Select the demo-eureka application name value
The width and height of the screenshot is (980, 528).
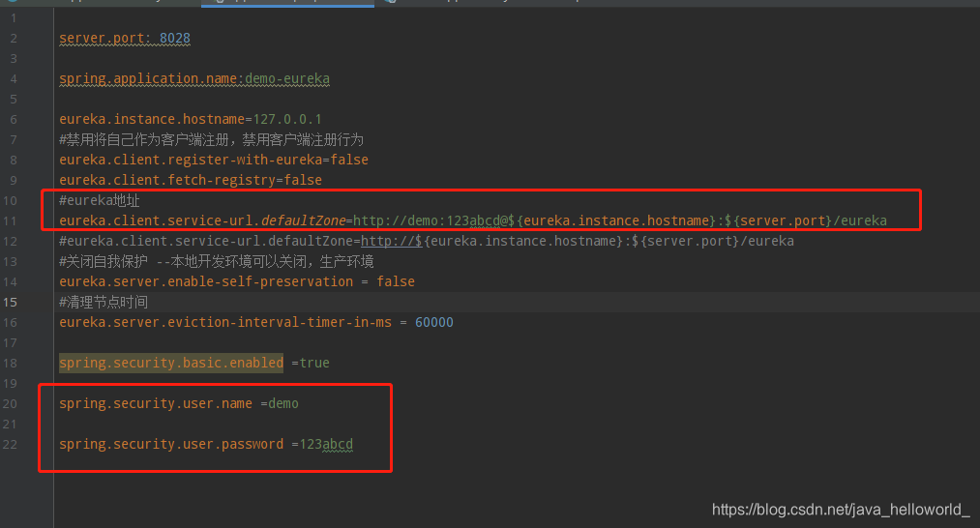click(287, 78)
